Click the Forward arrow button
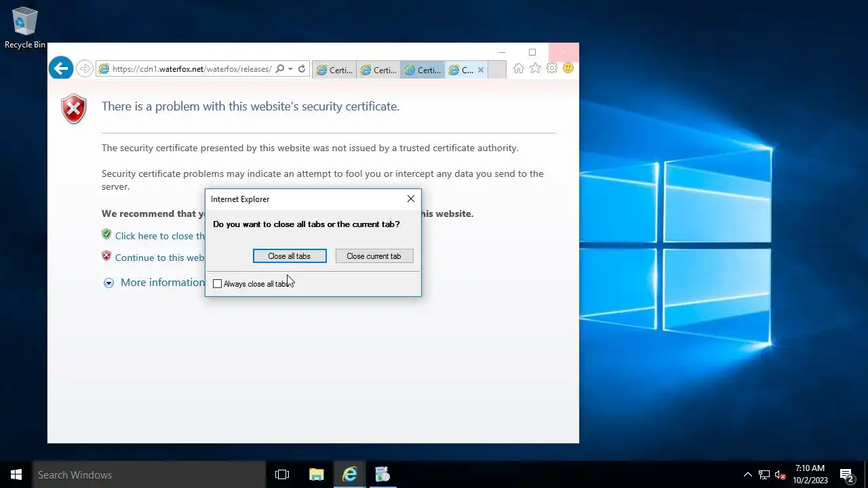The width and height of the screenshot is (868, 488). 84,68
